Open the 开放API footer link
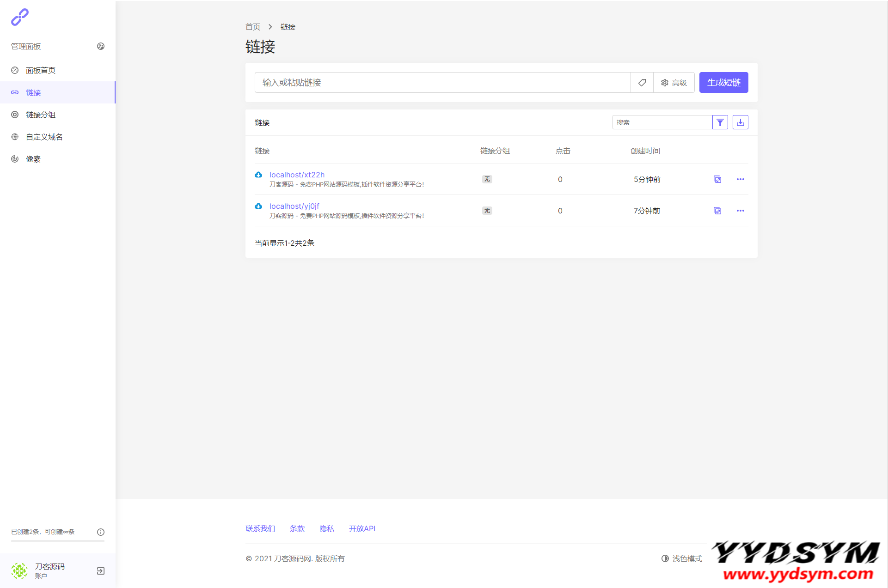Image resolution: width=888 pixels, height=588 pixels. click(362, 528)
